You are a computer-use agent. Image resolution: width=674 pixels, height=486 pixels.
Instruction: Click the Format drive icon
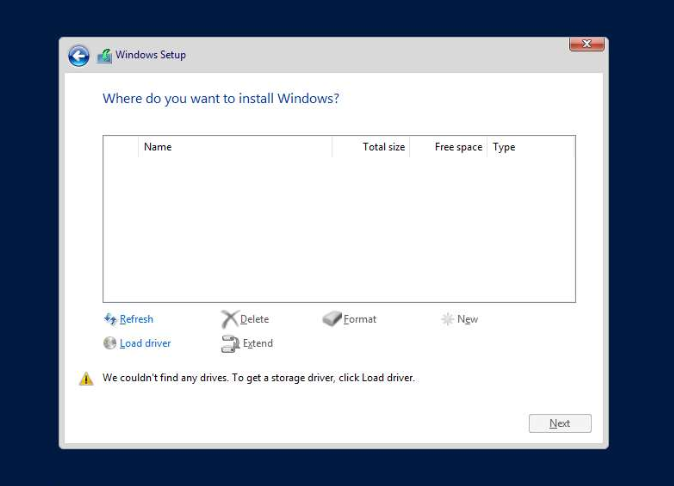click(x=332, y=319)
